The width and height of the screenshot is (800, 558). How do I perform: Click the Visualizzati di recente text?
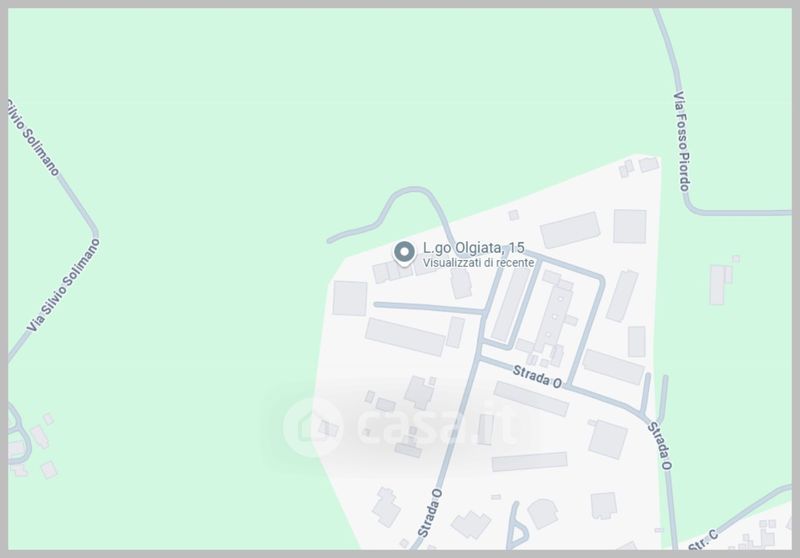[479, 263]
